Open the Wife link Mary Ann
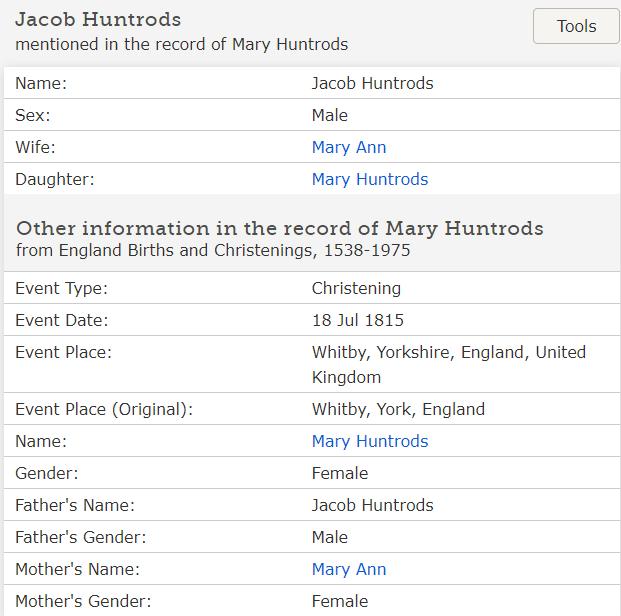 348,147
